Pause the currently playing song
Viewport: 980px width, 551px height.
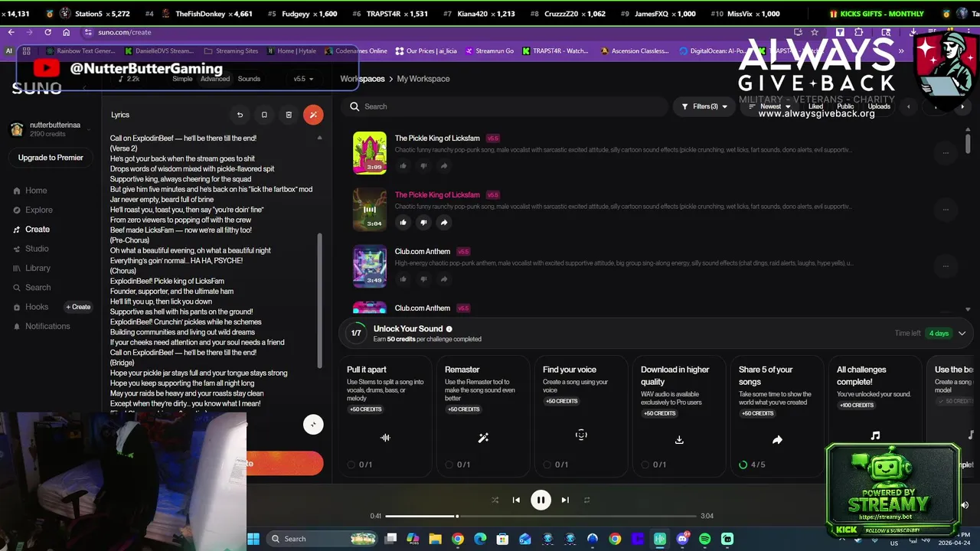[541, 500]
